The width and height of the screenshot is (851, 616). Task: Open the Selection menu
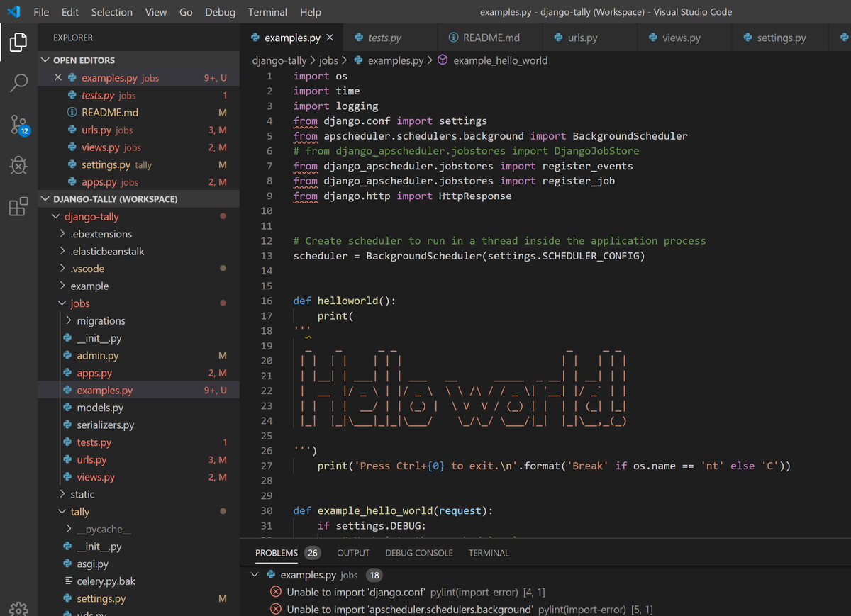tap(112, 12)
